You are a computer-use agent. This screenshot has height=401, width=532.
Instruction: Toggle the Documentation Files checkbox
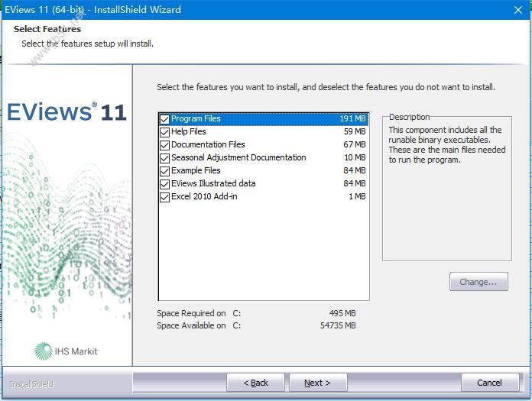tap(164, 145)
